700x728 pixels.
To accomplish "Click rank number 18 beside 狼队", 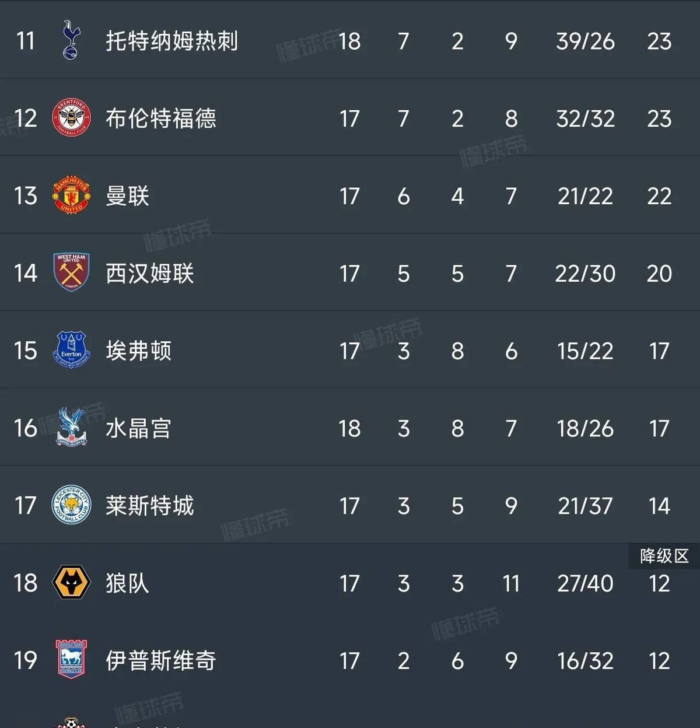I will pos(24,583).
